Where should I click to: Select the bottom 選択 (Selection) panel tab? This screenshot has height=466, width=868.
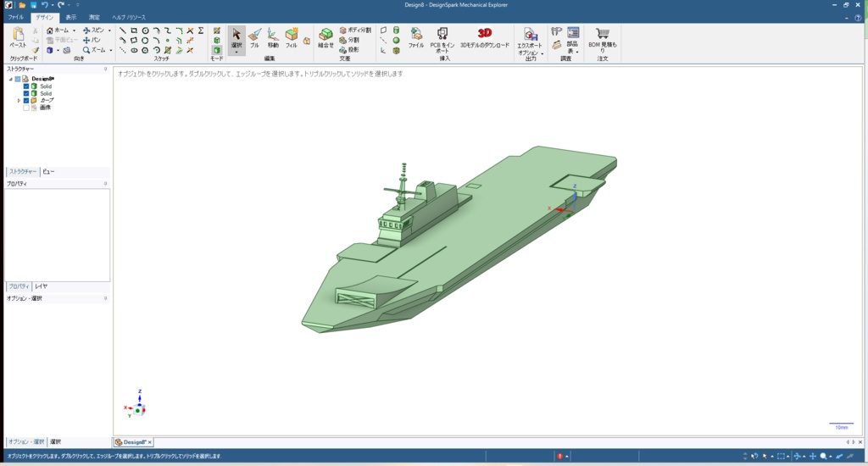(55, 441)
